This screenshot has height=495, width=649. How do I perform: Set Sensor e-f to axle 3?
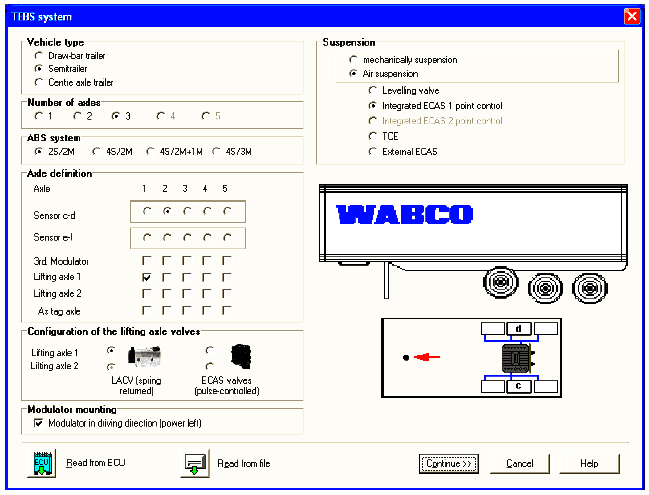tap(187, 238)
